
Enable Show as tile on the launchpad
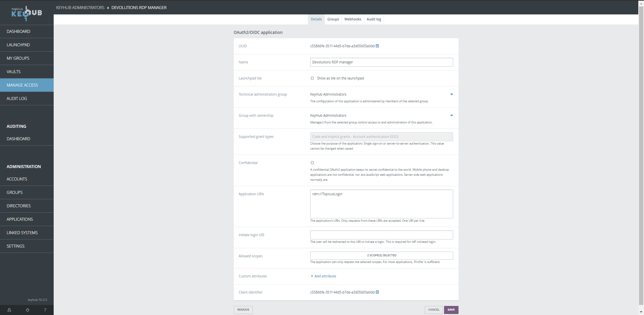(x=312, y=78)
